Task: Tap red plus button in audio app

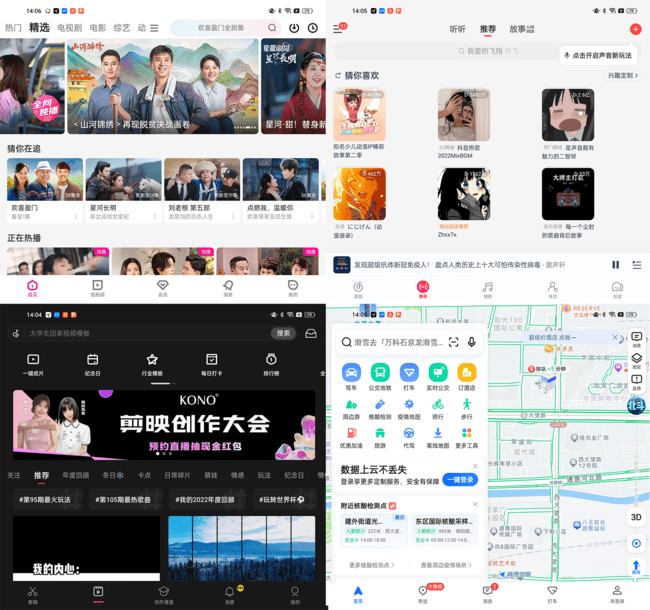Action: pos(635,29)
